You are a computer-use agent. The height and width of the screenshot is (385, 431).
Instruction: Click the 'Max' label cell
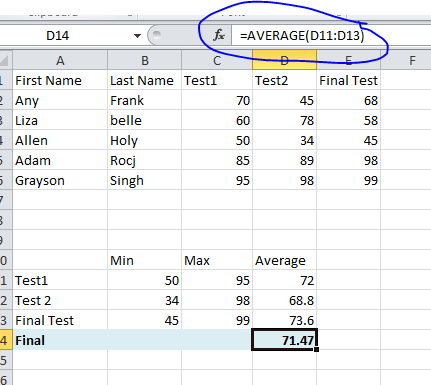(217, 260)
